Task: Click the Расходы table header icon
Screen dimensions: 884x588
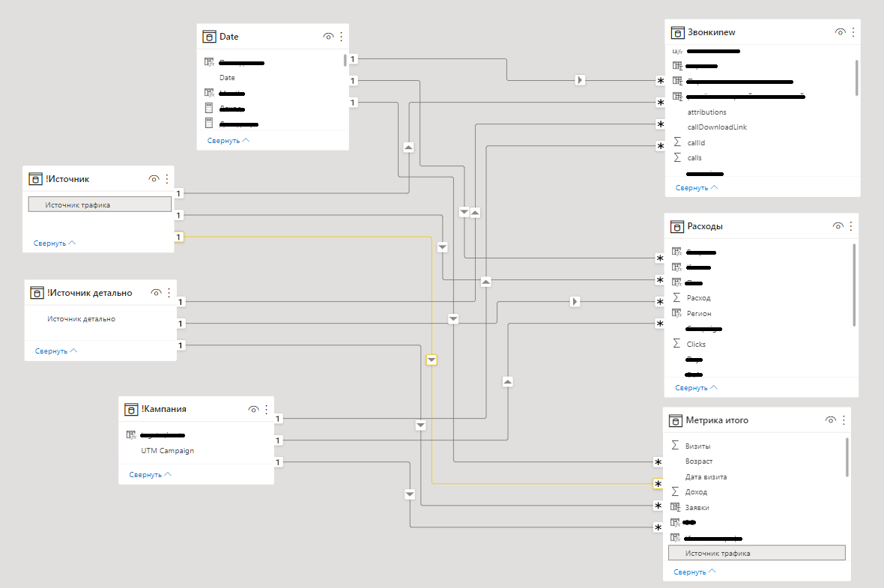Action: tap(676, 227)
